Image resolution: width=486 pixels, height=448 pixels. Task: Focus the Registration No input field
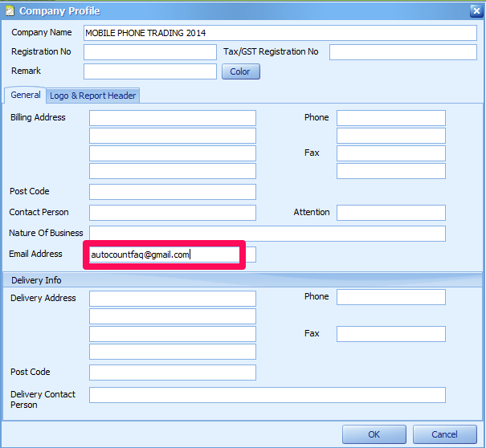[x=150, y=52]
